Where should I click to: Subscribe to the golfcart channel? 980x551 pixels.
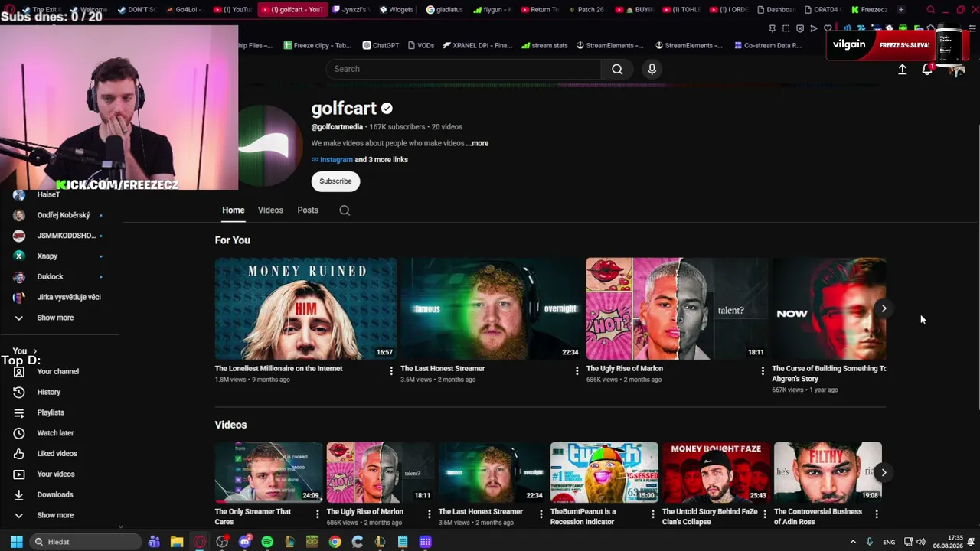point(335,181)
